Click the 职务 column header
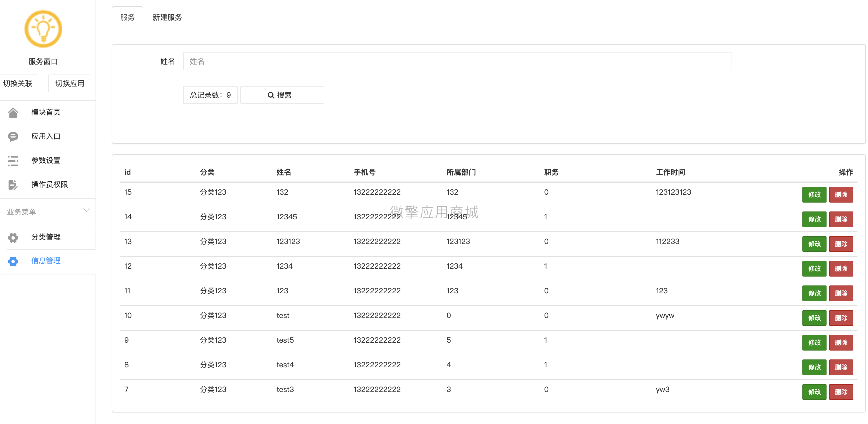The height and width of the screenshot is (424, 868). [551, 172]
